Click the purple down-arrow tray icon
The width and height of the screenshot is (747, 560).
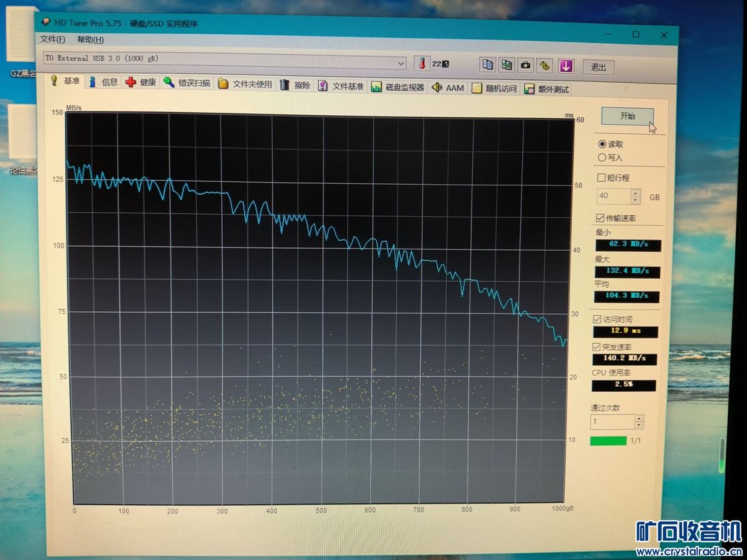tap(566, 66)
